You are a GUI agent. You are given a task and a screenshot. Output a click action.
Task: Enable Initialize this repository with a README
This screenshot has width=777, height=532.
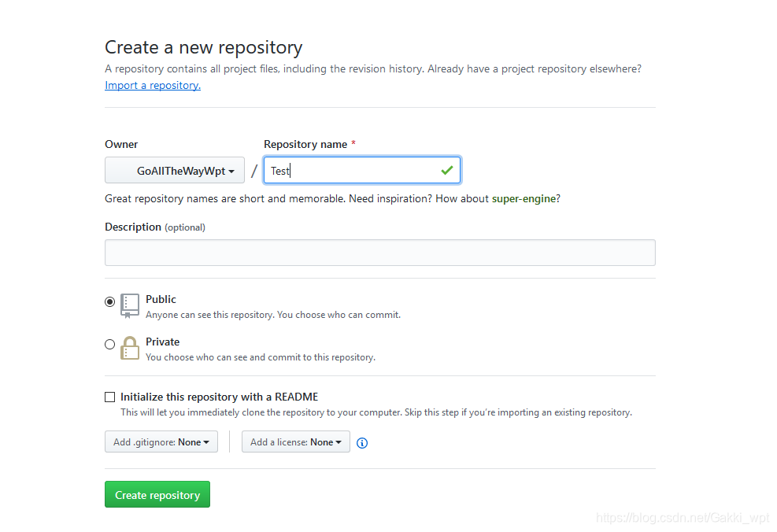point(110,397)
